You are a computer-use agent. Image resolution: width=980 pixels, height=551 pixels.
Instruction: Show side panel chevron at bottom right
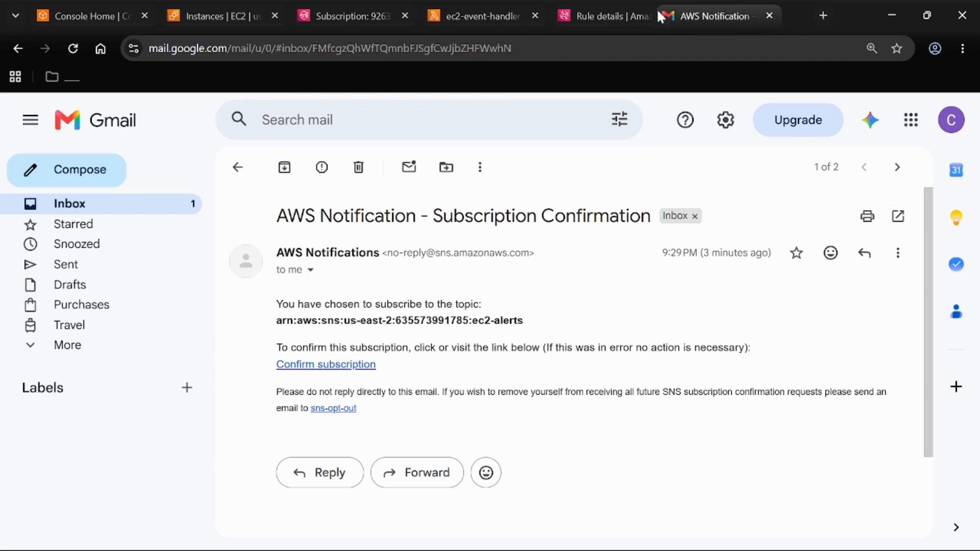pos(956,528)
